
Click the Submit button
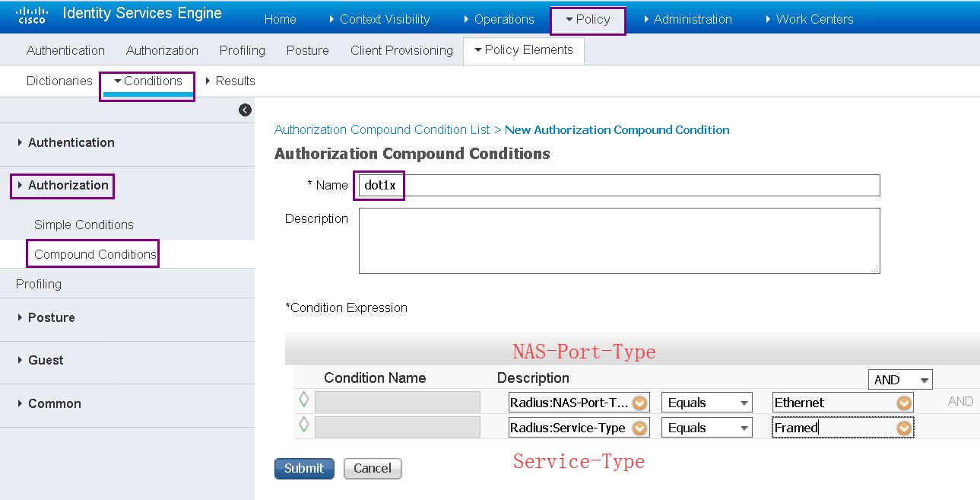point(304,468)
